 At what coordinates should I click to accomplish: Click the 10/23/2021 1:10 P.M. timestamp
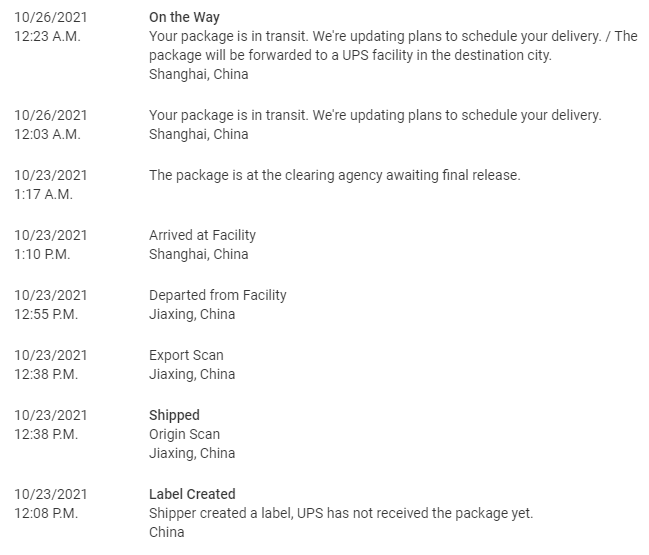click(50, 245)
